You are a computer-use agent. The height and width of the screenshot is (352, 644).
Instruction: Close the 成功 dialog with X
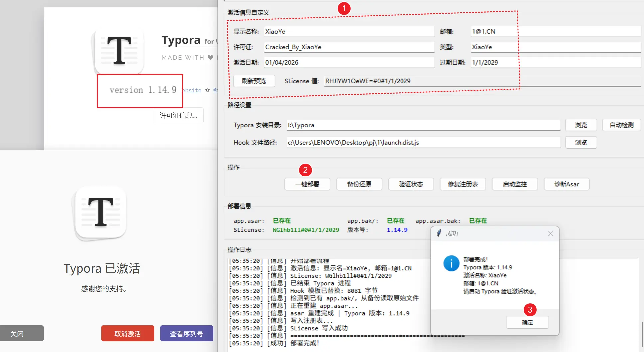[551, 234]
